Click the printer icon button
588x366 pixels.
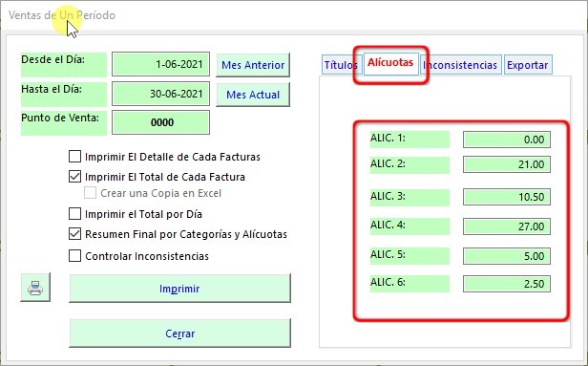(35, 288)
